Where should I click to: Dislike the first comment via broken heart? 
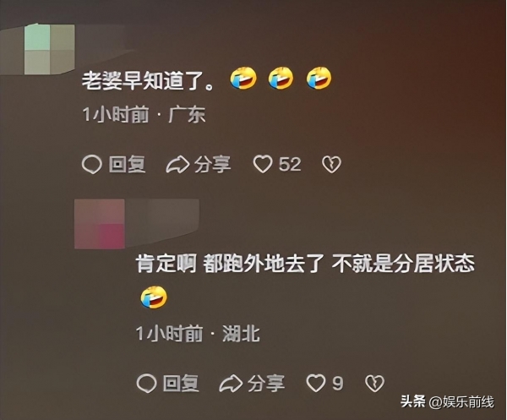pos(331,165)
